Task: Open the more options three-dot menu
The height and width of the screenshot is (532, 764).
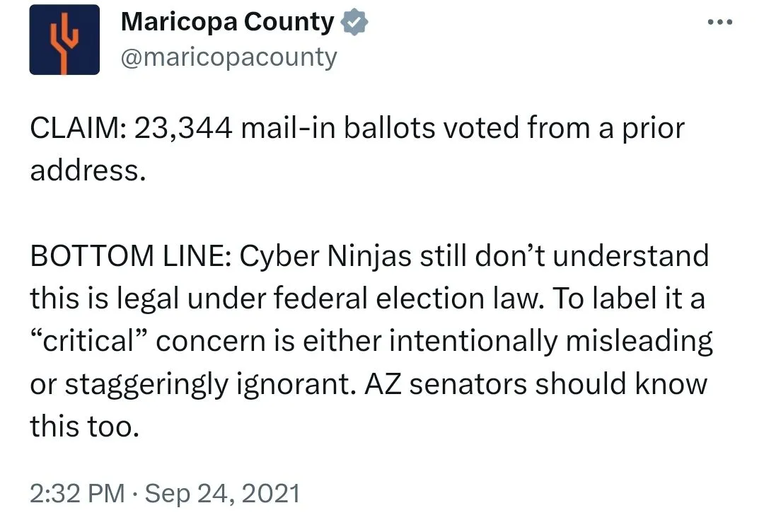Action: (x=720, y=22)
